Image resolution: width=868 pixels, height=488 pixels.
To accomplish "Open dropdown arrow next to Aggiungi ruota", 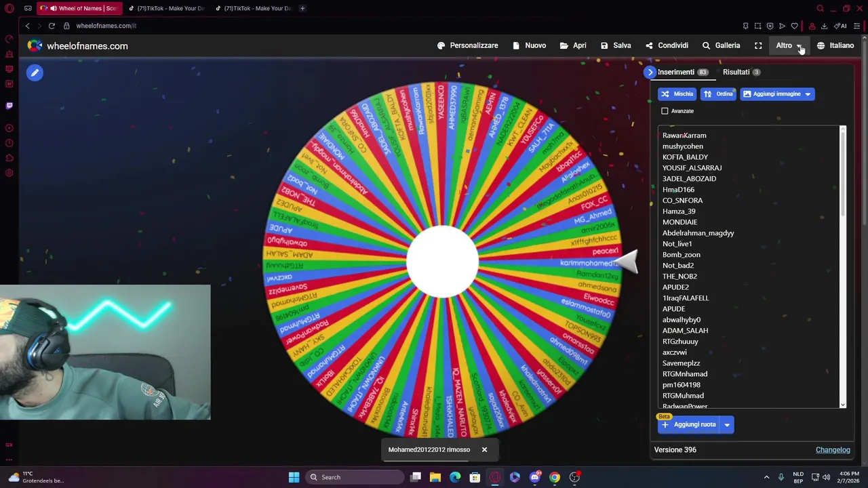I will (727, 425).
